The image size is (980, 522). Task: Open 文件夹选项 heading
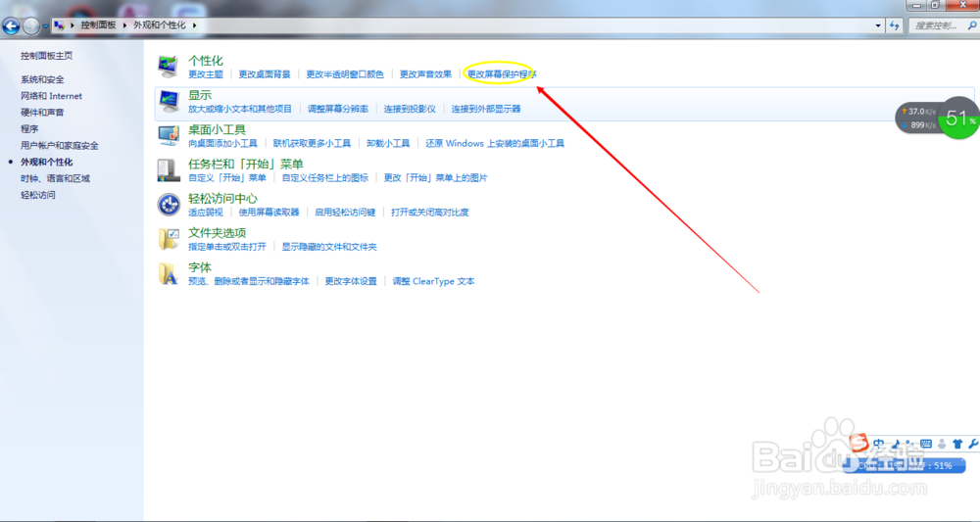click(x=217, y=233)
